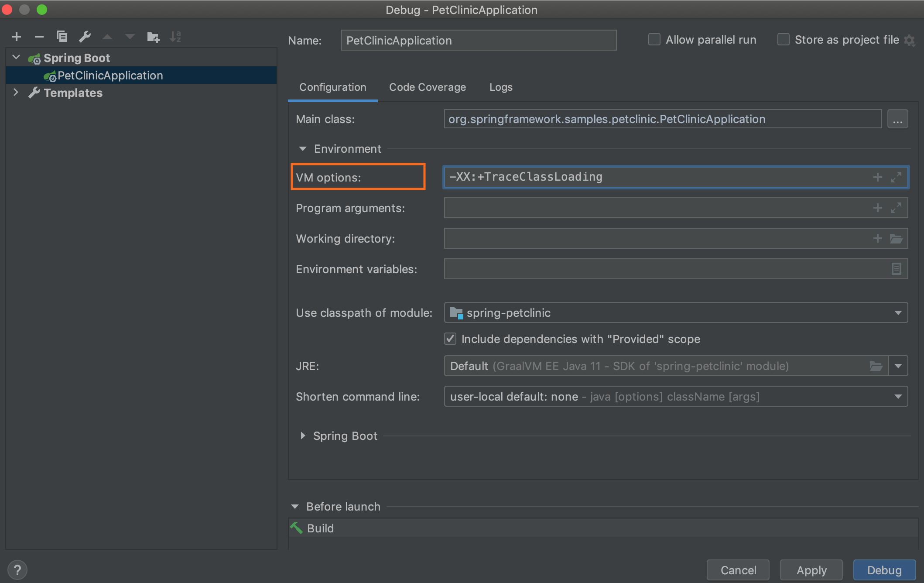This screenshot has height=583, width=924.
Task: Open project file storage settings gear
Action: [x=910, y=41]
